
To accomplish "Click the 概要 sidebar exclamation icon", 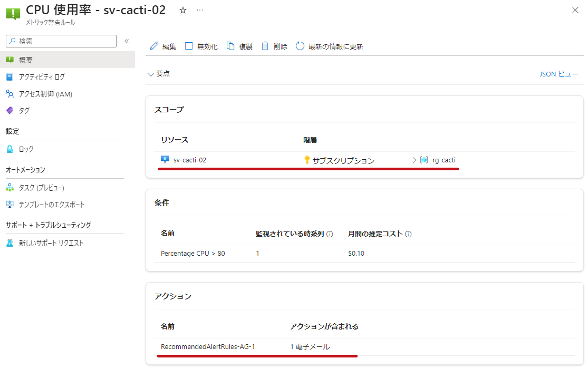I will pyautogui.click(x=9, y=60).
